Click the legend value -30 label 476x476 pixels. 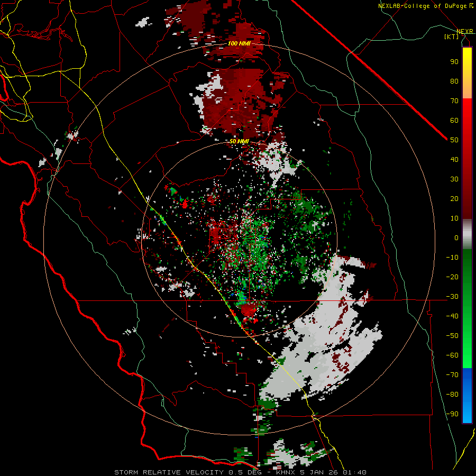click(x=452, y=297)
